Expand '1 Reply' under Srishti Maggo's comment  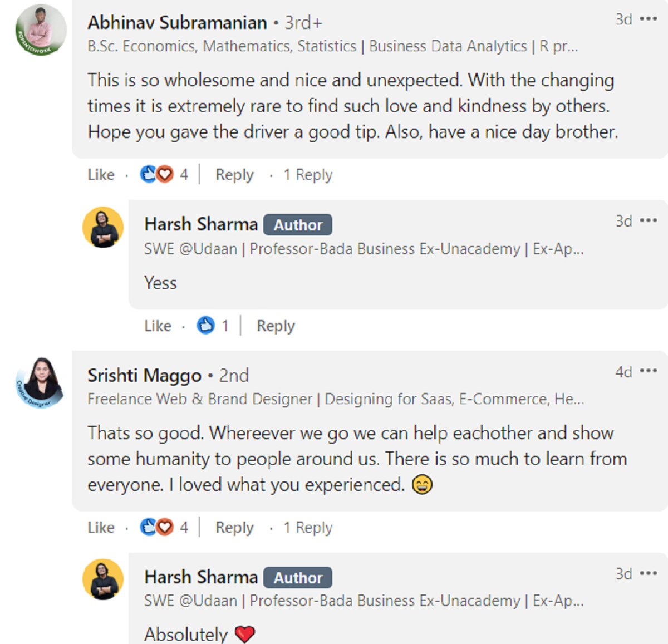308,527
